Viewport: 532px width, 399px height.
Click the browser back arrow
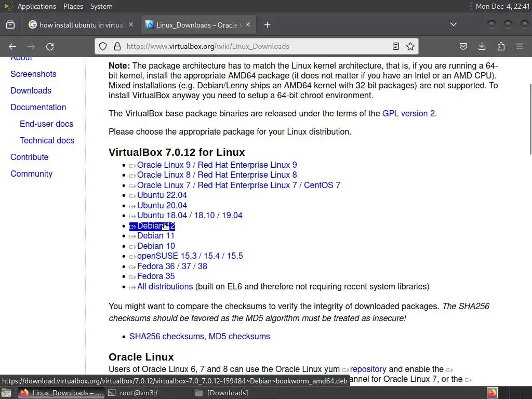point(12,46)
